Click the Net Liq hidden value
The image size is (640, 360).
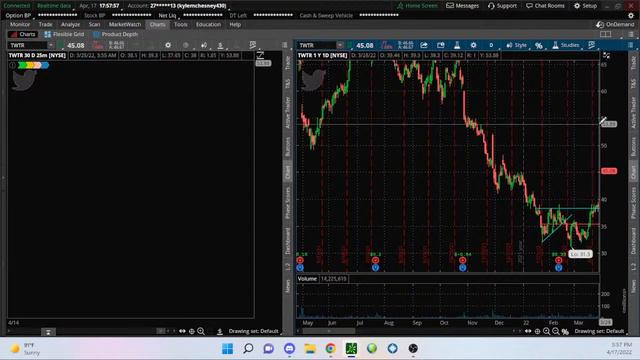point(202,16)
